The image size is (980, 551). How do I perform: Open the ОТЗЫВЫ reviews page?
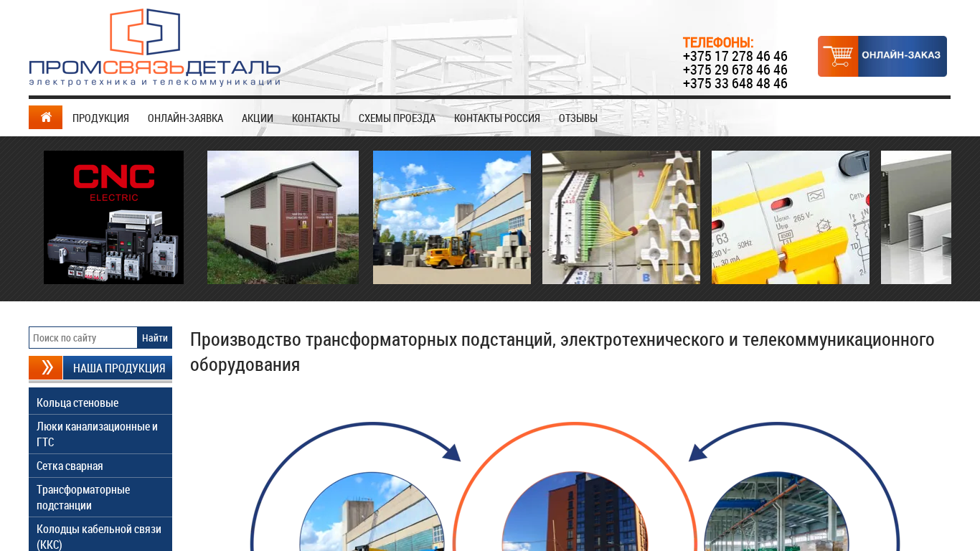point(578,118)
